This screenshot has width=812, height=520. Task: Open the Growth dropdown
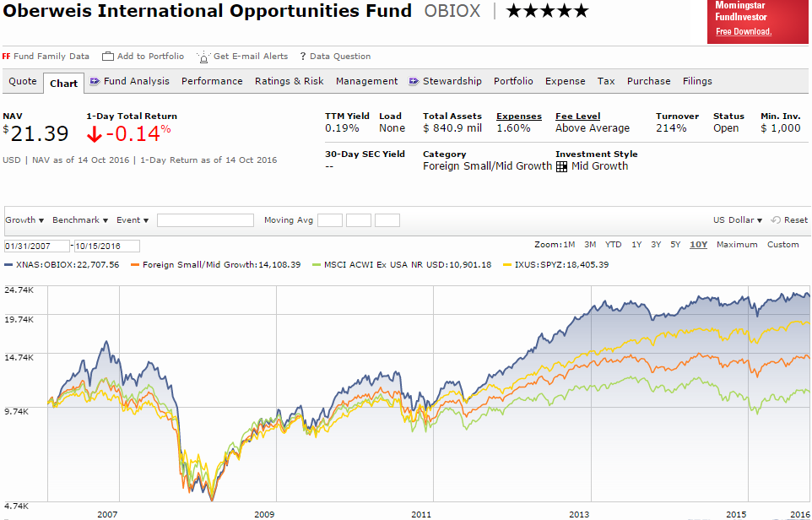click(x=24, y=220)
